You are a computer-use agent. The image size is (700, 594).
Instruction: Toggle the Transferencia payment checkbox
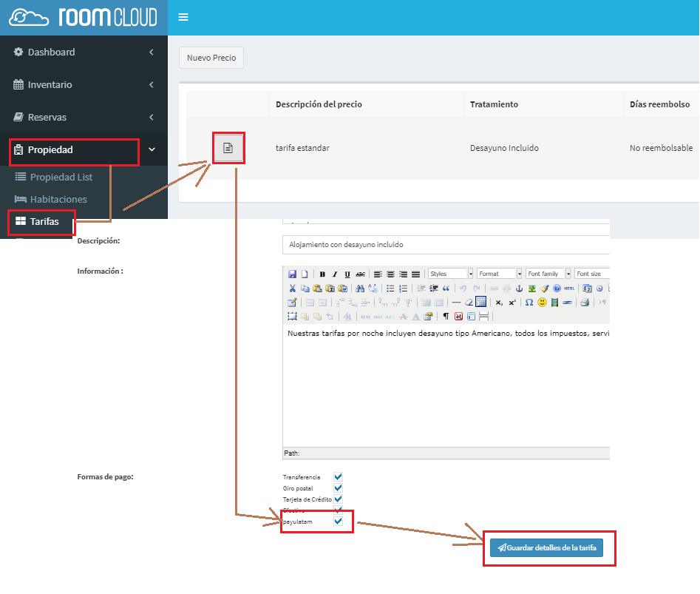coord(338,477)
